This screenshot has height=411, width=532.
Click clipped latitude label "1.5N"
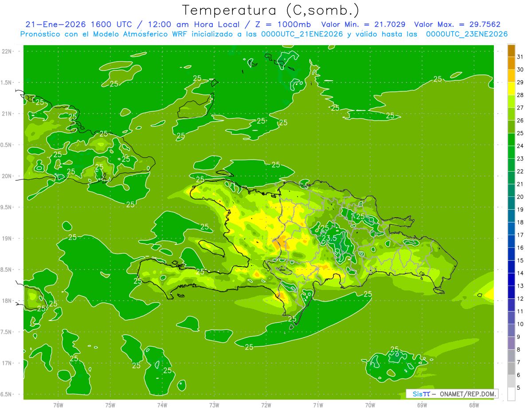click(x=7, y=82)
